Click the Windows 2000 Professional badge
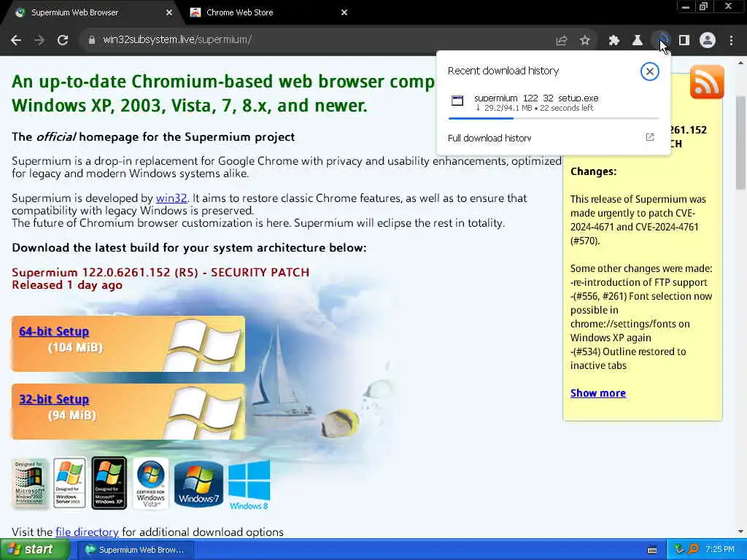 [x=29, y=483]
